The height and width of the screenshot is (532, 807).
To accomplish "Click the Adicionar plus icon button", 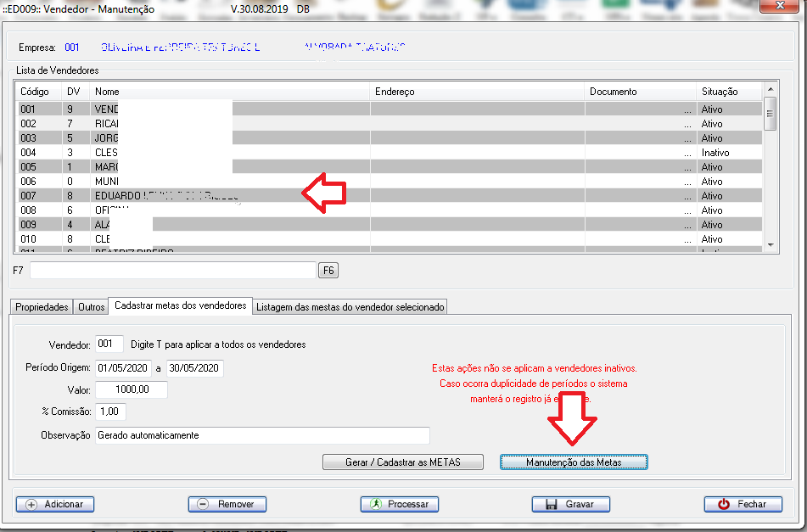I will (55, 504).
